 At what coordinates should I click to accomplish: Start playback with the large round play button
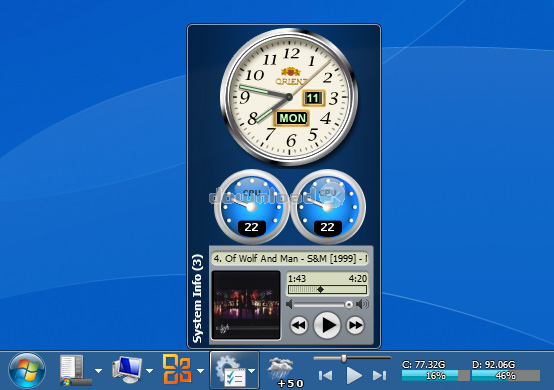[x=327, y=325]
